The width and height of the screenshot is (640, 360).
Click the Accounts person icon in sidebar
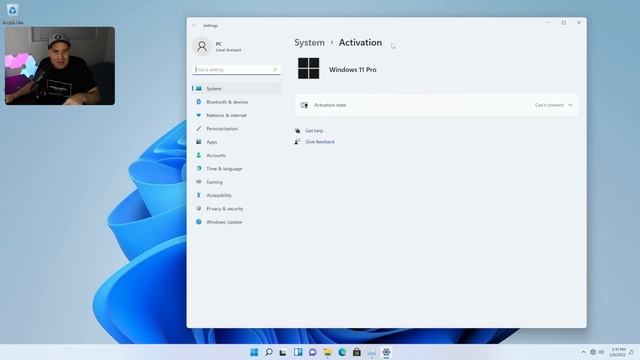(x=199, y=155)
